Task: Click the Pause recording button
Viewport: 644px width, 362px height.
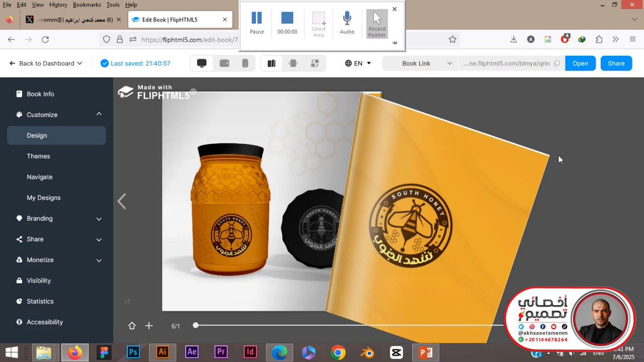Action: click(x=257, y=23)
